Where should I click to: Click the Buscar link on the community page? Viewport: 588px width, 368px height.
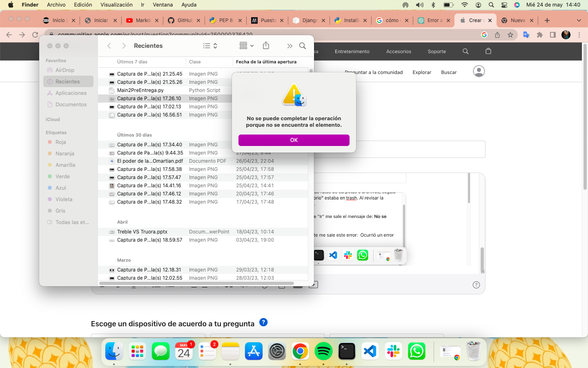(x=449, y=72)
